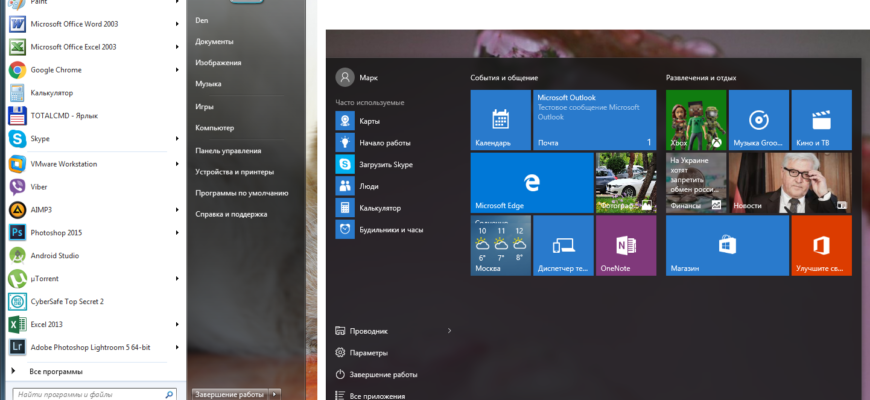Open the Финансы news tile
The height and width of the screenshot is (400, 870).
pyautogui.click(x=696, y=183)
